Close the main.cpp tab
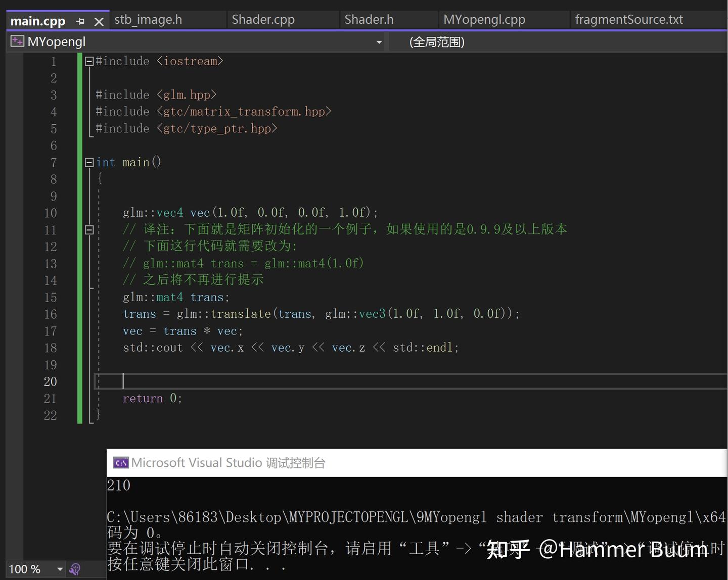728x580 pixels. pos(99,21)
